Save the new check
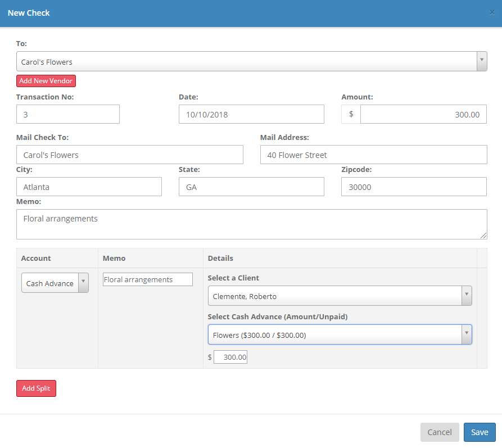 coord(479,432)
